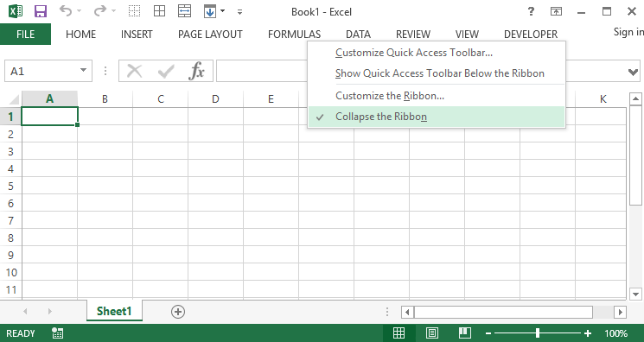Open the PAGE LAYOUT ribbon tab
Screen dimensions: 644x342
(x=210, y=34)
